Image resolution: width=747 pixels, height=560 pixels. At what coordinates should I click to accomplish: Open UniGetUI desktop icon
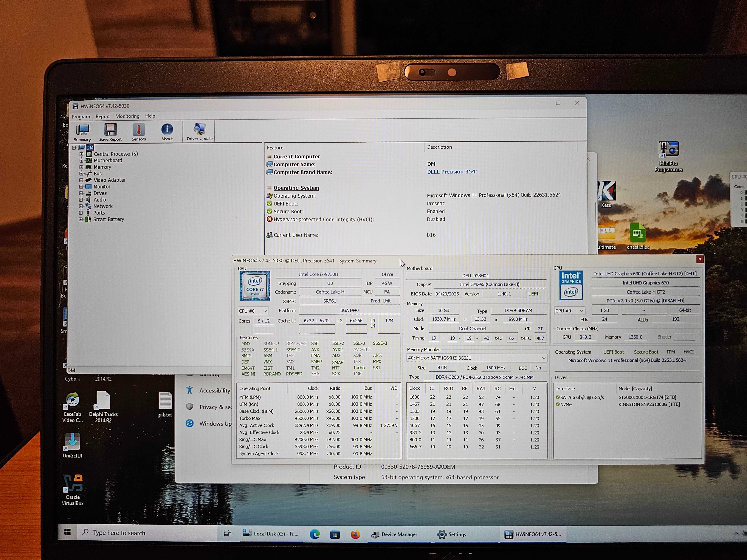pyautogui.click(x=72, y=445)
